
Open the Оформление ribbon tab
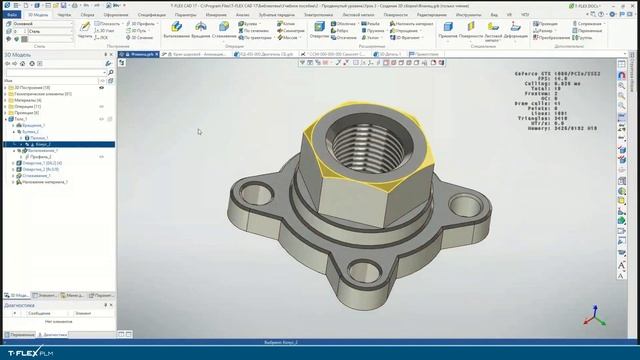point(116,15)
